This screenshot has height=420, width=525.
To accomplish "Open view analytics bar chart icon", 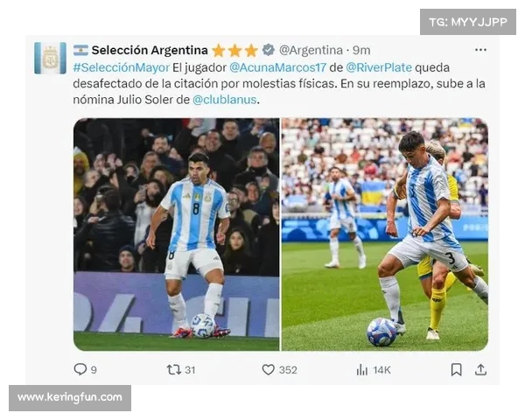I will [x=362, y=370].
